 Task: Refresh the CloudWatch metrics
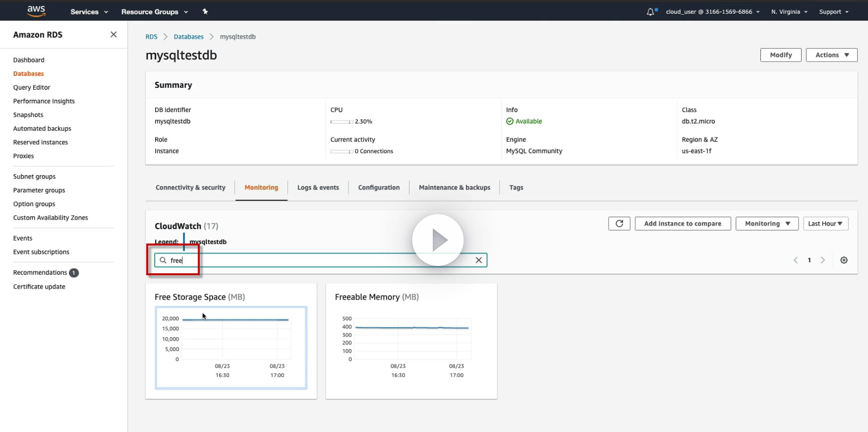coord(619,224)
